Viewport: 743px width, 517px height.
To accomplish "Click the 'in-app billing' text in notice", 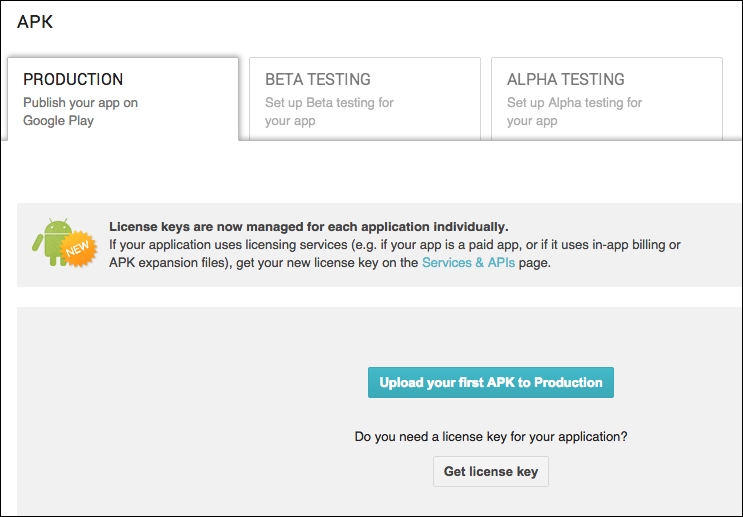I will pyautogui.click(x=623, y=245).
